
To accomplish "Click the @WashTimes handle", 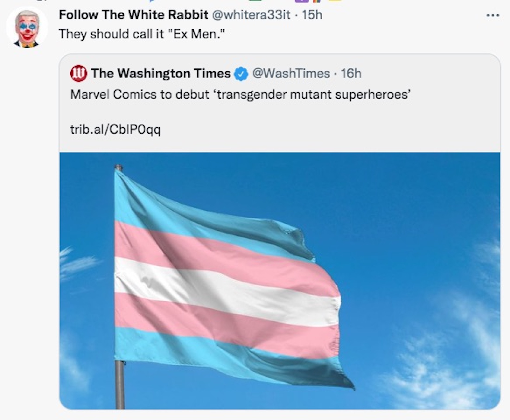I will 291,74.
